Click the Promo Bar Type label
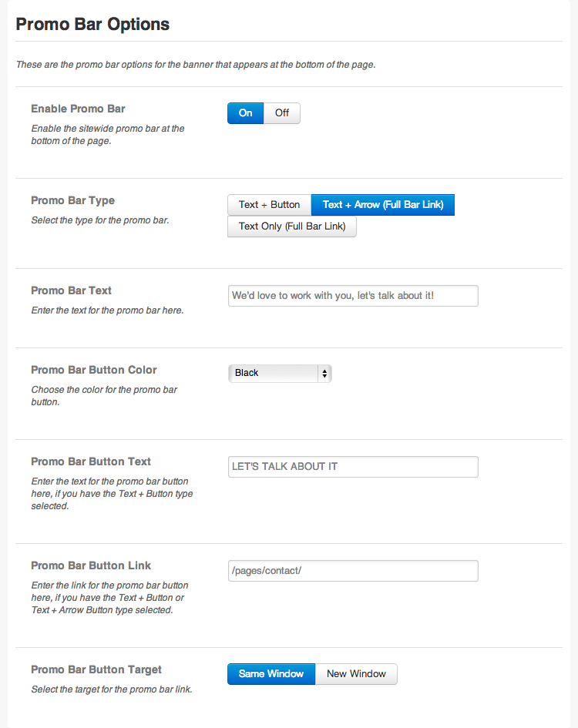The width and height of the screenshot is (578, 728). 72,200
